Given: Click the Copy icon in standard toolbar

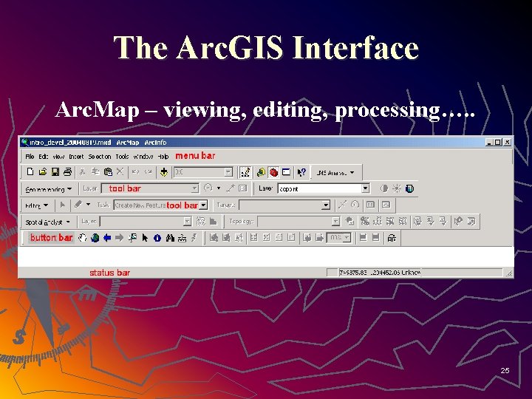Looking at the screenshot, I should pos(95,172).
